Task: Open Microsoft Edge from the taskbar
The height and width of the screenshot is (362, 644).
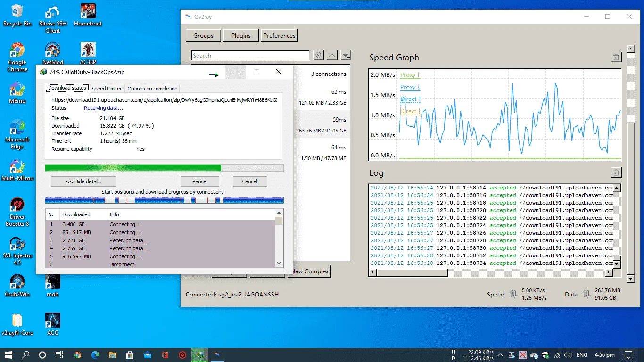Action: click(95, 355)
